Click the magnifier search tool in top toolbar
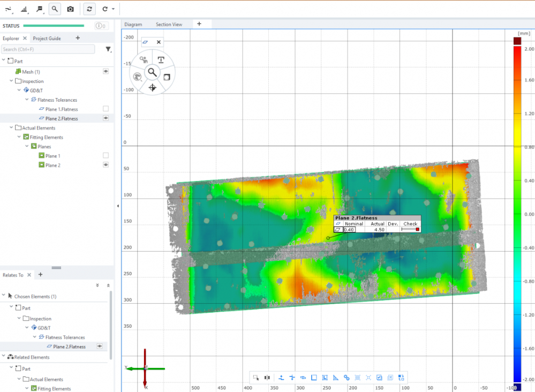 (55, 9)
